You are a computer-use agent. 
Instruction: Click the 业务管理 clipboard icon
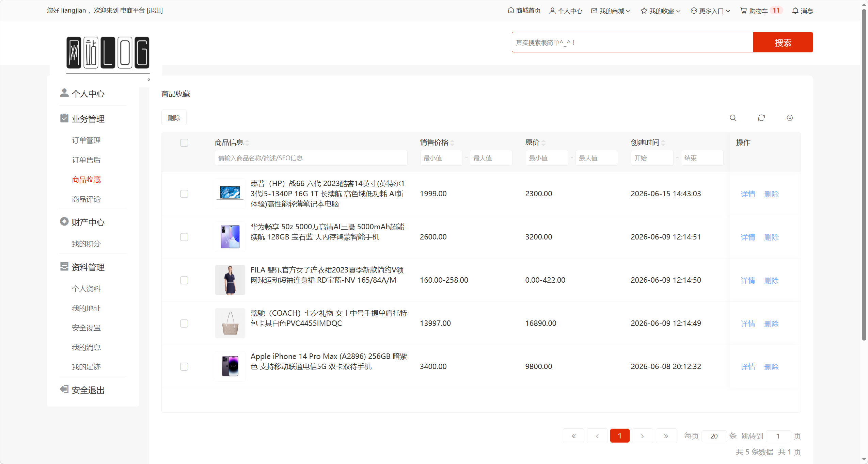click(64, 118)
